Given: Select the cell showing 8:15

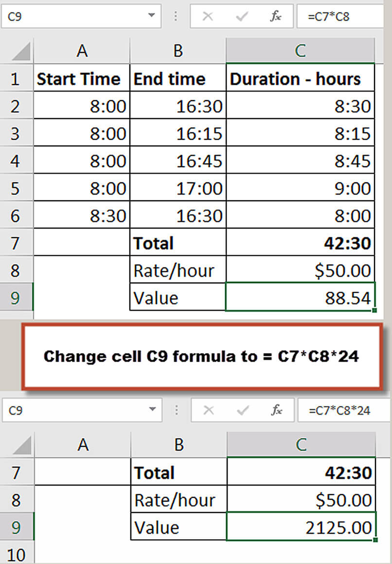Looking at the screenshot, I should (300, 133).
